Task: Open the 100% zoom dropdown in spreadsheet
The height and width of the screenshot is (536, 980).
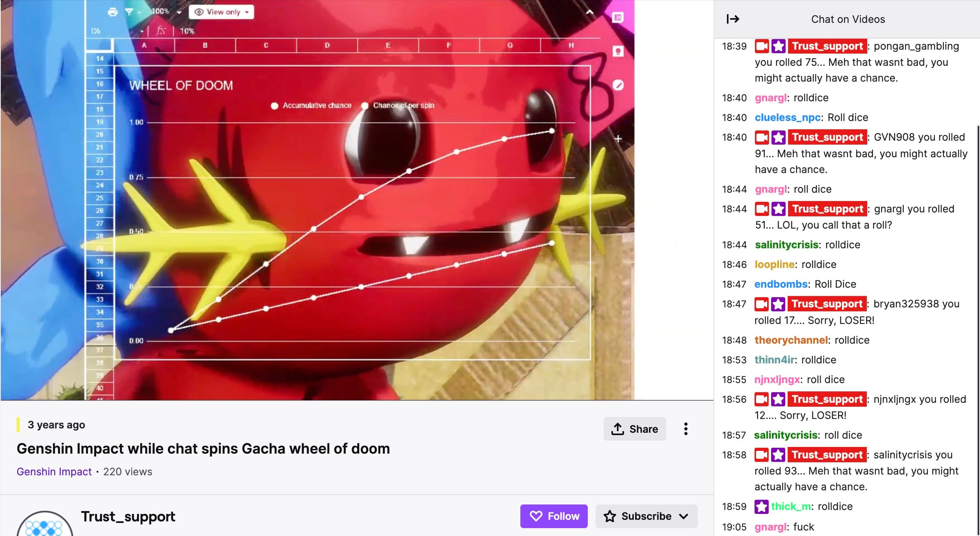Action: (x=167, y=12)
